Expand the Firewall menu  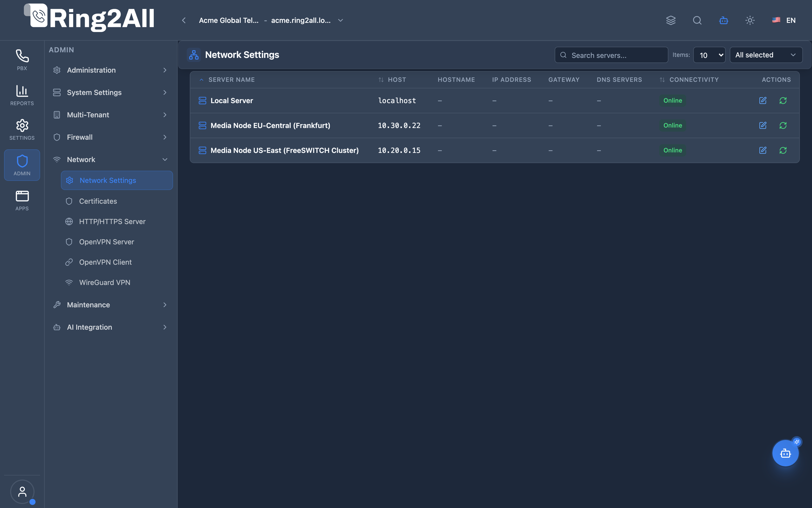[x=110, y=137]
